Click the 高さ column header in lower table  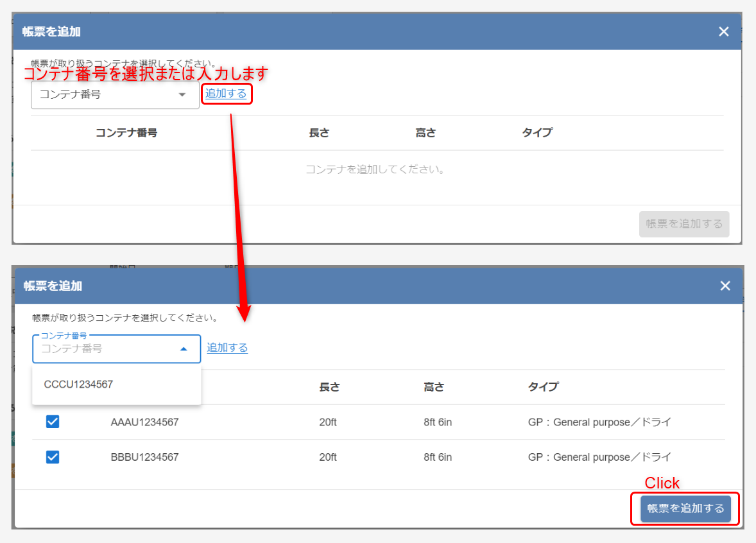click(x=434, y=387)
